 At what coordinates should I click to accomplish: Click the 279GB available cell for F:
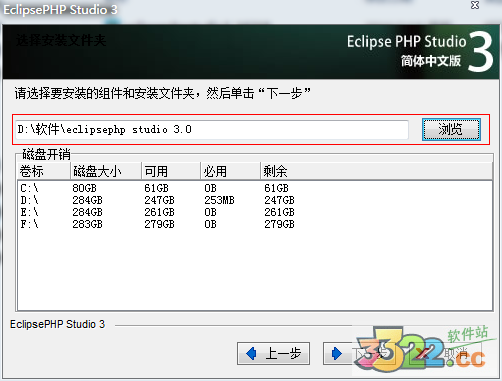159,224
